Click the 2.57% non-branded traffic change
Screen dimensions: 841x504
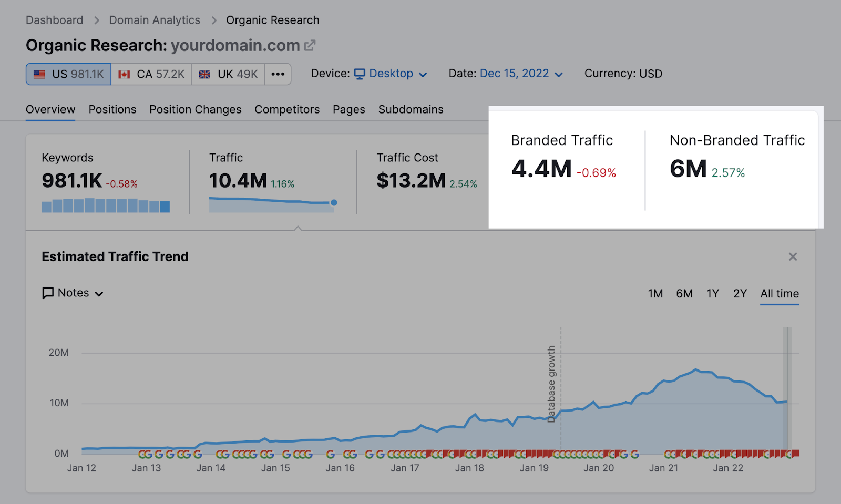[x=728, y=173]
